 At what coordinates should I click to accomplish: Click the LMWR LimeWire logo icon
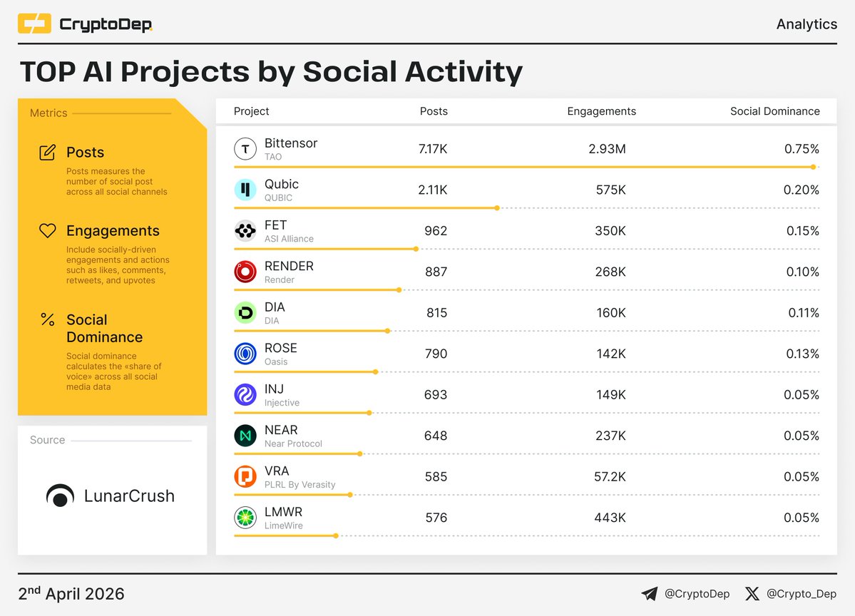(x=245, y=518)
